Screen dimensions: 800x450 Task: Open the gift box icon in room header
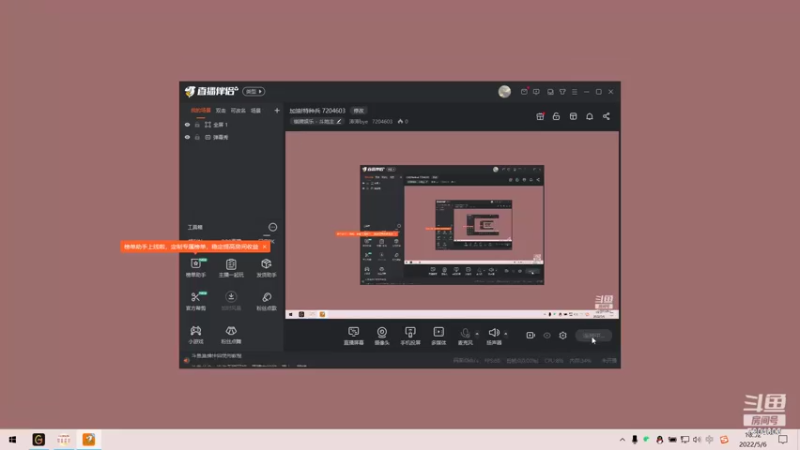point(540,116)
